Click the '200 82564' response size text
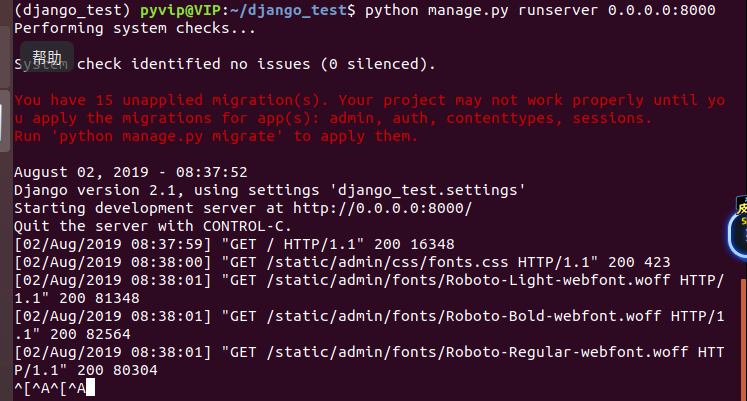 tap(91, 334)
